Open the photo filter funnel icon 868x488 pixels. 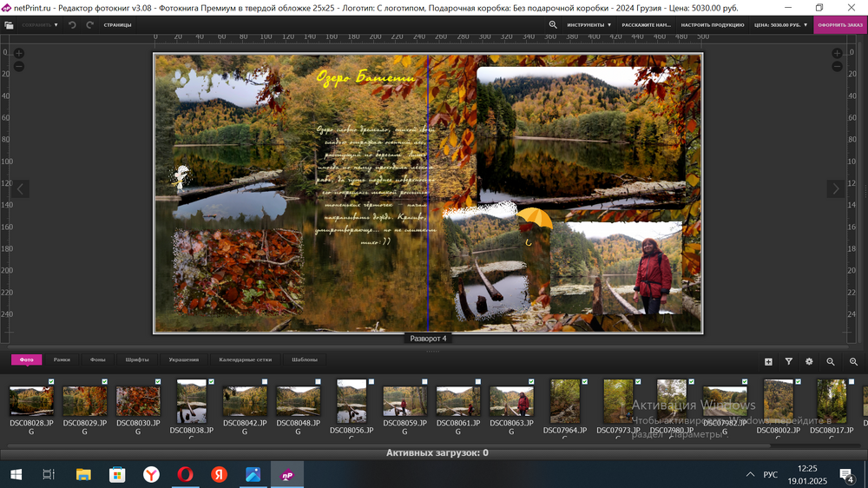789,362
